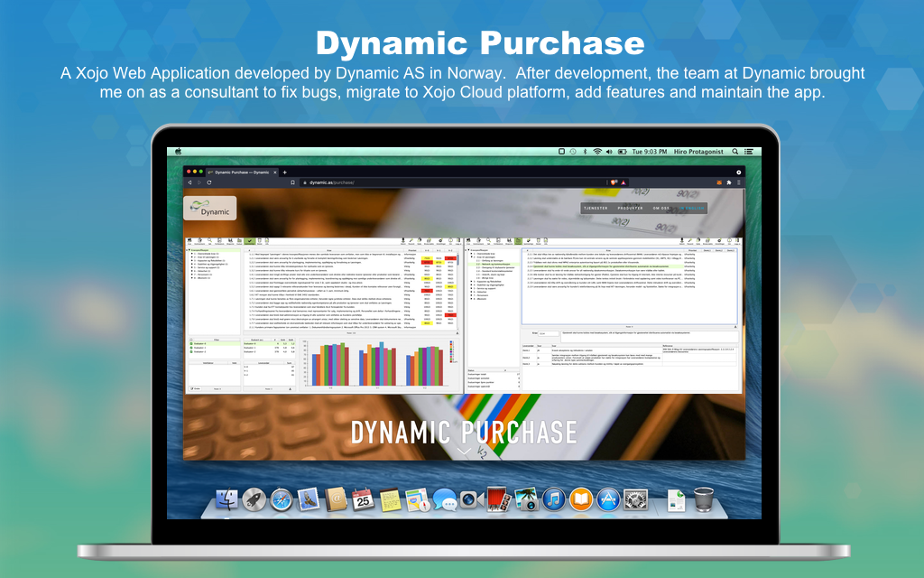
Task: Open the App Store dock icon
Action: [x=607, y=499]
